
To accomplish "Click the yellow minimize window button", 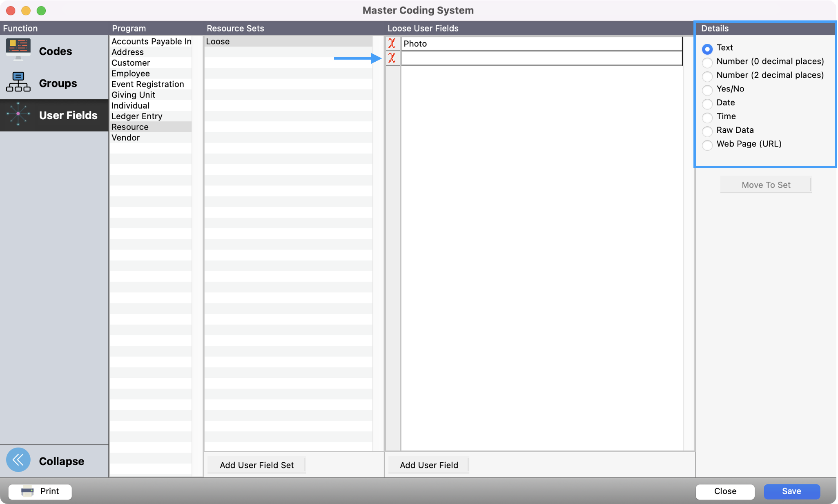I will click(26, 11).
